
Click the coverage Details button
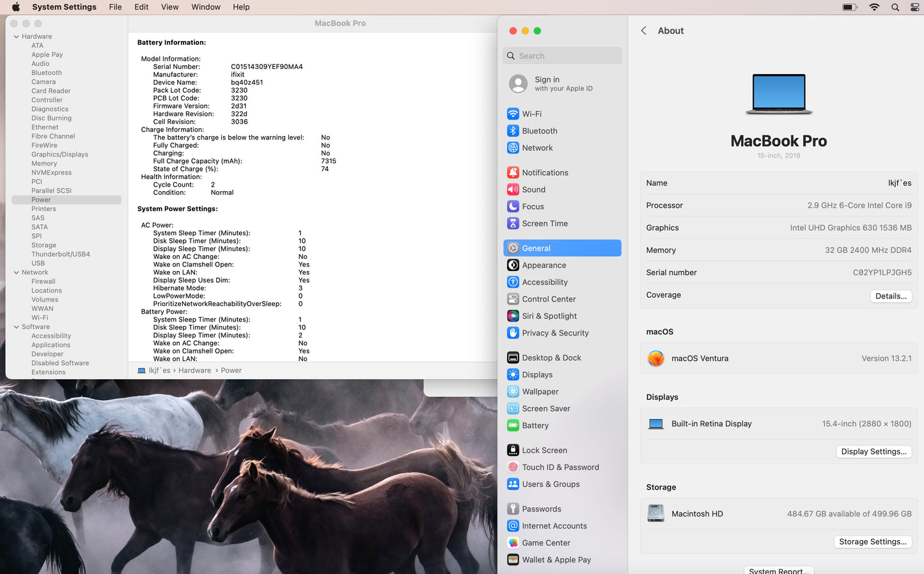(x=890, y=296)
